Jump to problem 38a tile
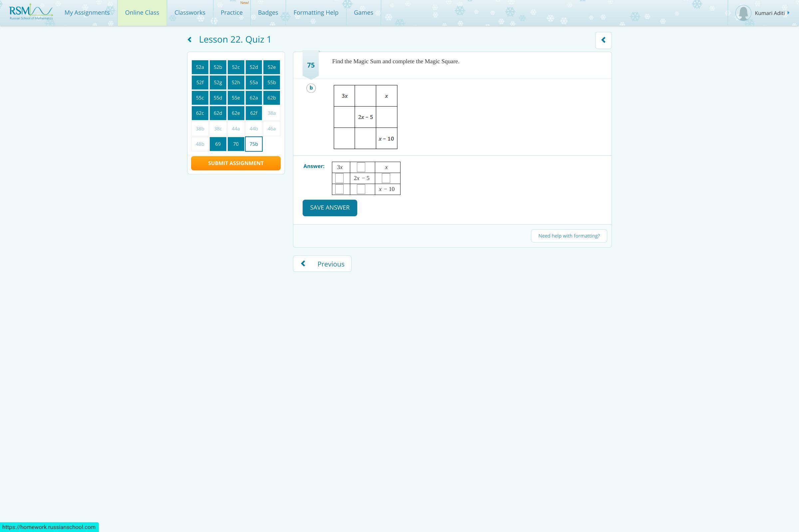This screenshot has width=799, height=532. coord(272,113)
